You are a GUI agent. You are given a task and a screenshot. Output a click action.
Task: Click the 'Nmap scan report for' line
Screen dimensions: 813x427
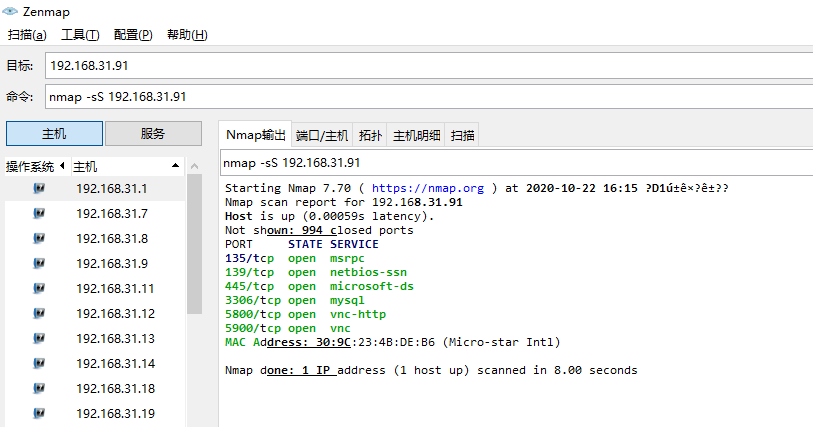[x=343, y=202]
